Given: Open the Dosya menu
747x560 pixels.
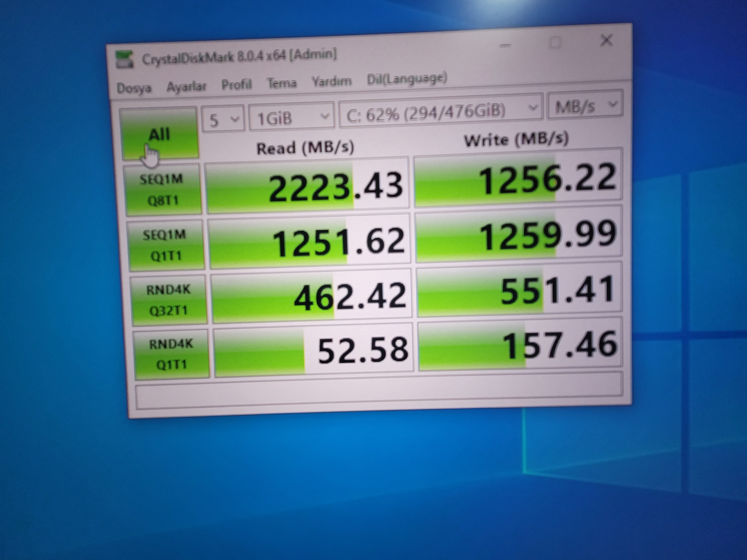Looking at the screenshot, I should point(134,88).
